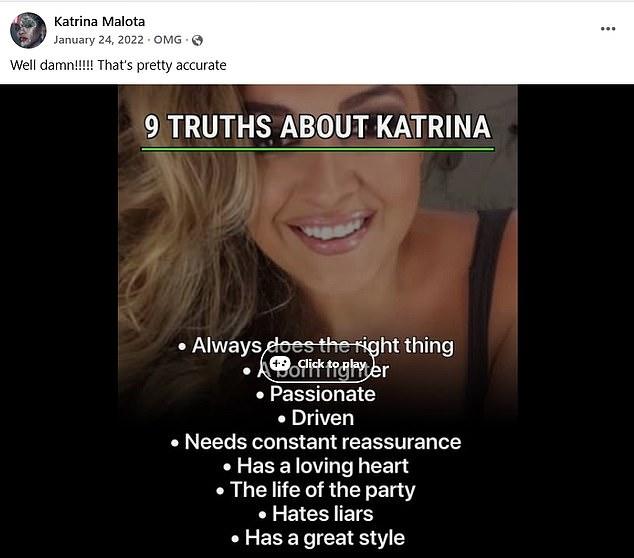Click the green underline below the headline

[x=317, y=149]
